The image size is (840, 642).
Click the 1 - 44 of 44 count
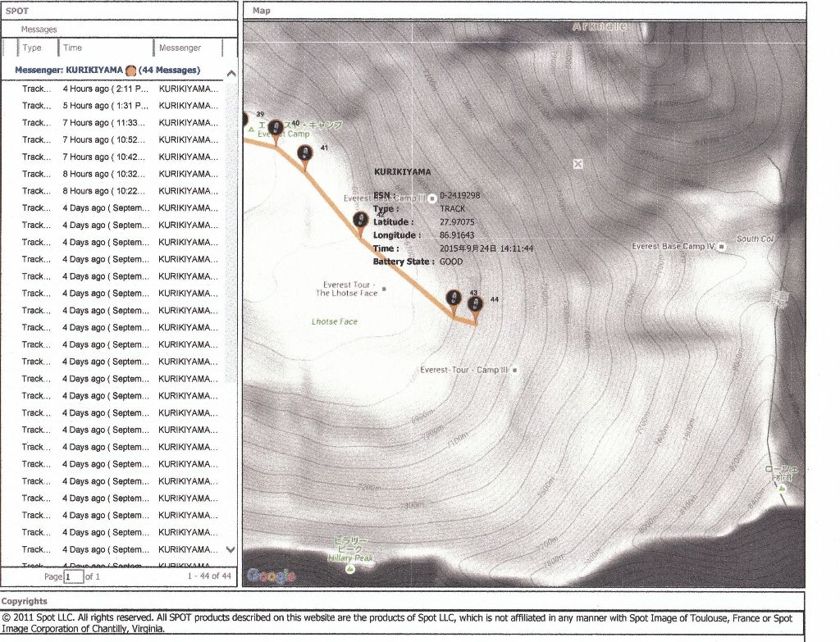point(209,576)
